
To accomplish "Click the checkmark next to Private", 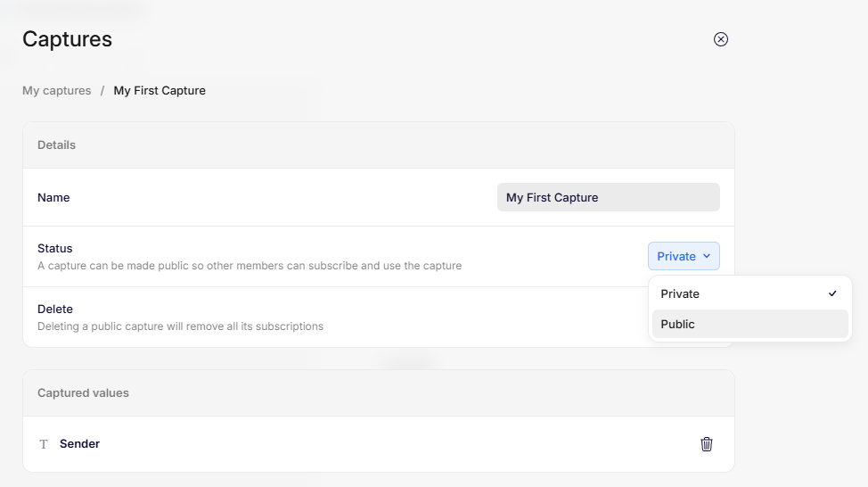I will [832, 293].
